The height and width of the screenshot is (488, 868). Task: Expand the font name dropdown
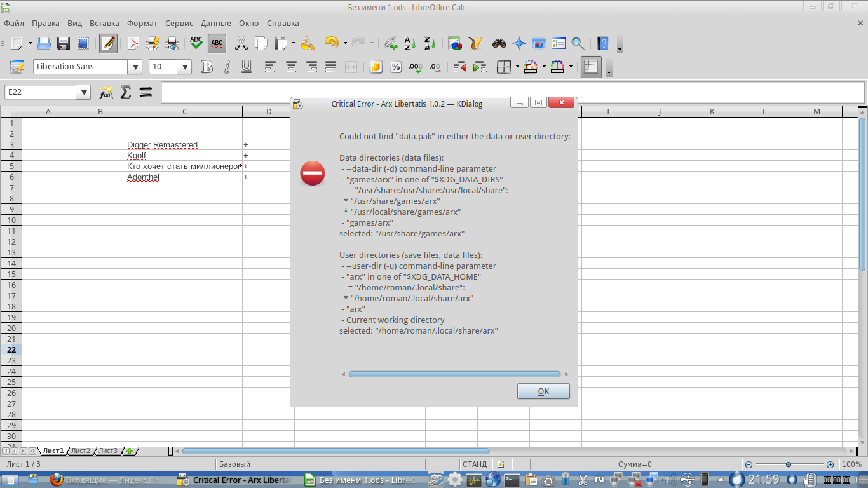coord(135,67)
